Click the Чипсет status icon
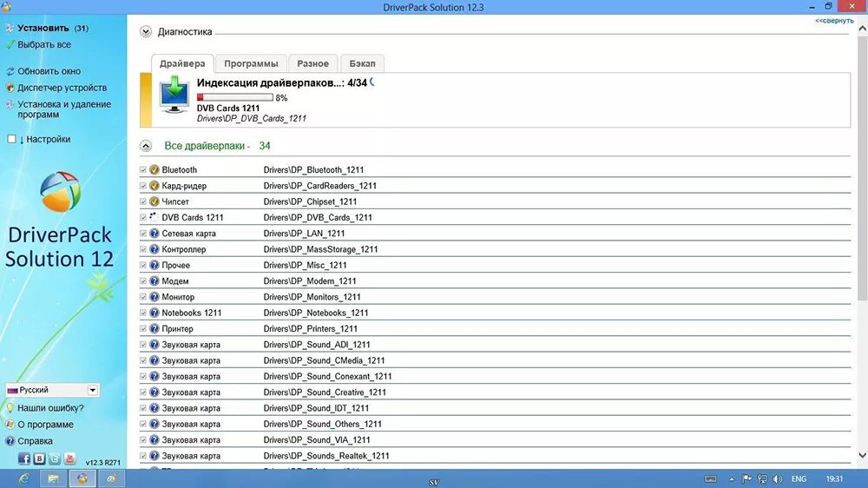This screenshot has width=868, height=488. pyautogui.click(x=155, y=201)
